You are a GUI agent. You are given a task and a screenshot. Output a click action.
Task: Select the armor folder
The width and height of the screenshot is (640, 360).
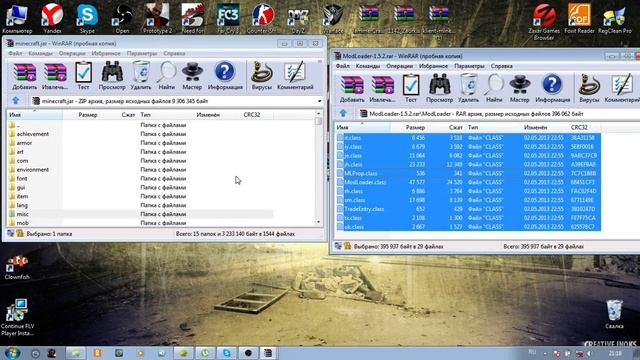click(24, 143)
